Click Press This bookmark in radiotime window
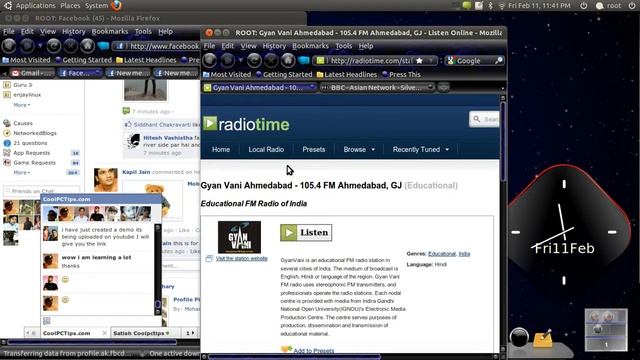Screen dimensions: 640x360 pos(401,74)
